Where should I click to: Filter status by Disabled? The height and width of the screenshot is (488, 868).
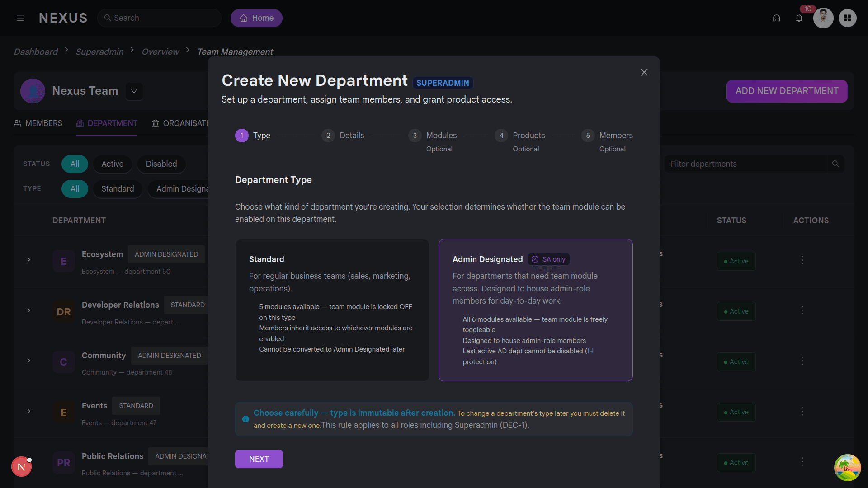point(161,164)
